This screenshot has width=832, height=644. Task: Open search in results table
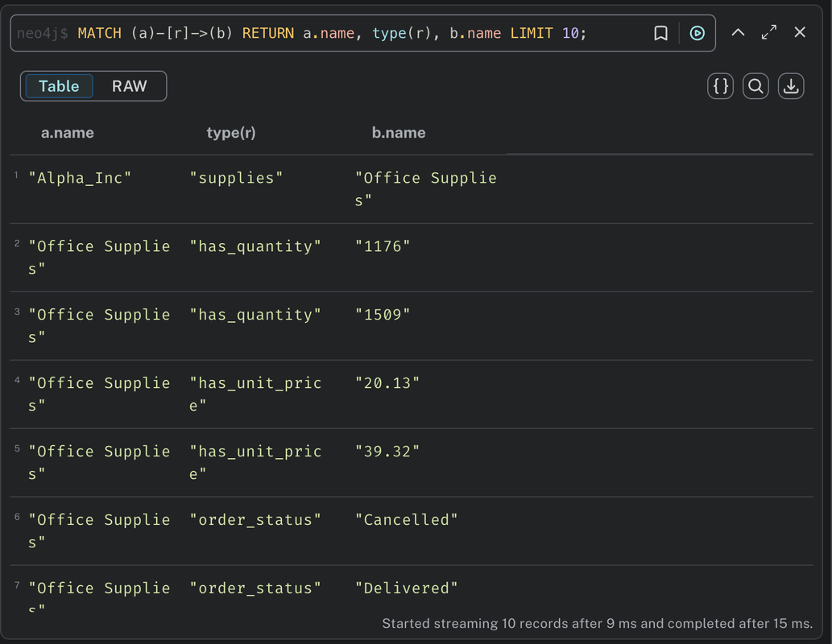[755, 86]
